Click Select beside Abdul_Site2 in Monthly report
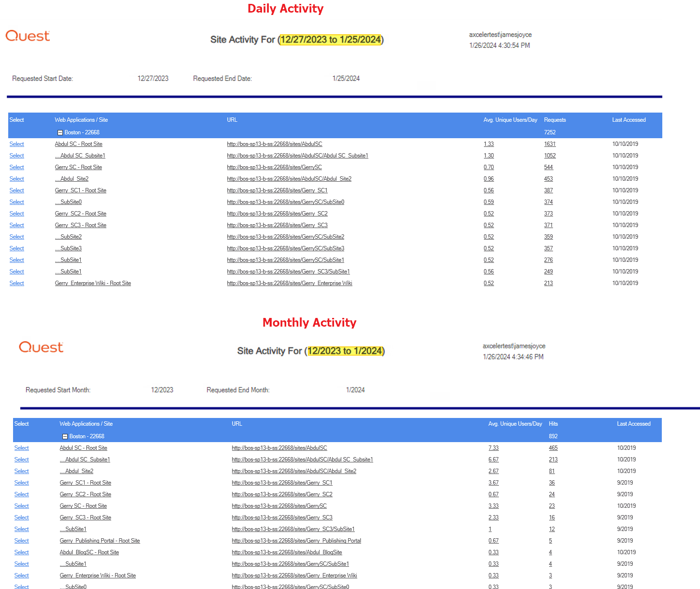 pyautogui.click(x=21, y=471)
